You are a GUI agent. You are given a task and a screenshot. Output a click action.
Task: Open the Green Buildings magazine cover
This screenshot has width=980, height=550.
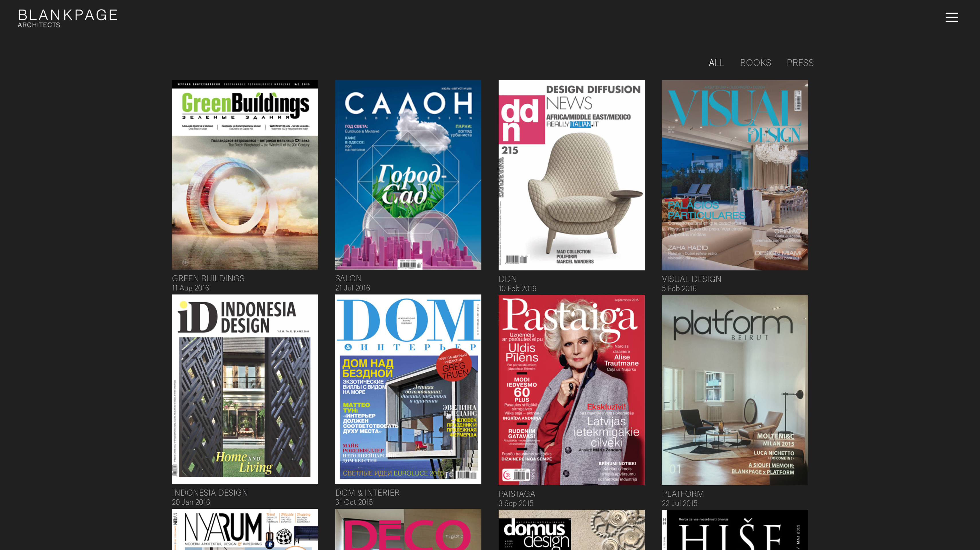(245, 175)
